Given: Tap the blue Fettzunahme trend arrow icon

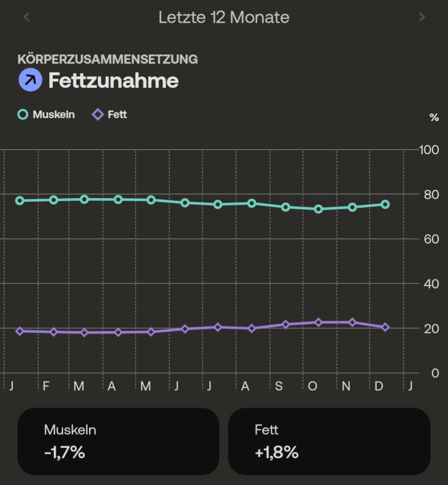Looking at the screenshot, I should click(30, 80).
